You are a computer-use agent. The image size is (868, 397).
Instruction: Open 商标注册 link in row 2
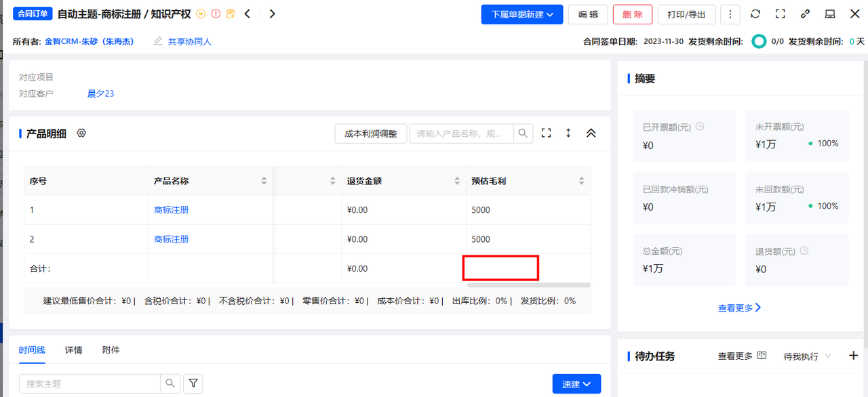pyautogui.click(x=172, y=239)
